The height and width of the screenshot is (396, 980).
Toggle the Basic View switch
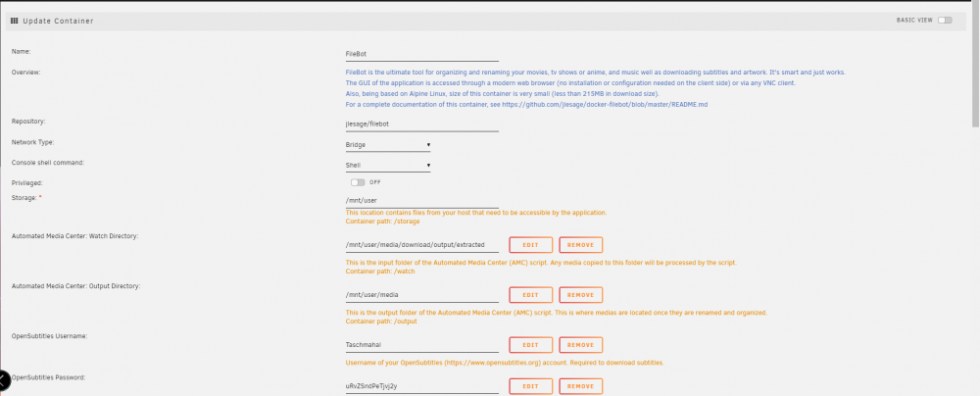(x=945, y=20)
